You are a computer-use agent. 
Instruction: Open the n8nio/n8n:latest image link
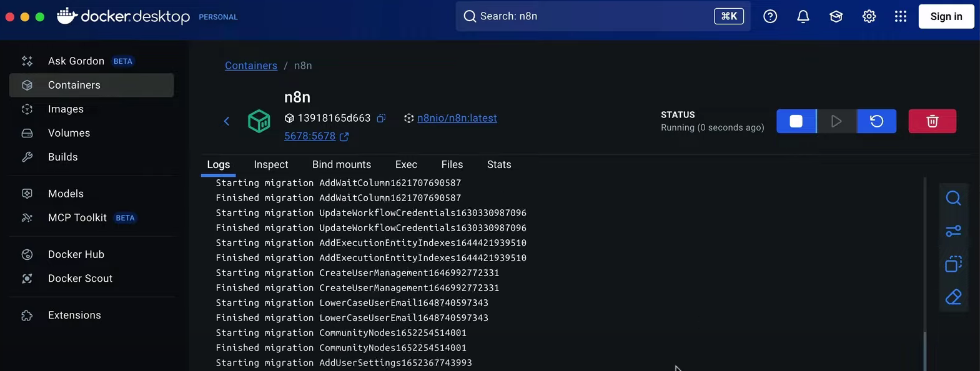[457, 118]
